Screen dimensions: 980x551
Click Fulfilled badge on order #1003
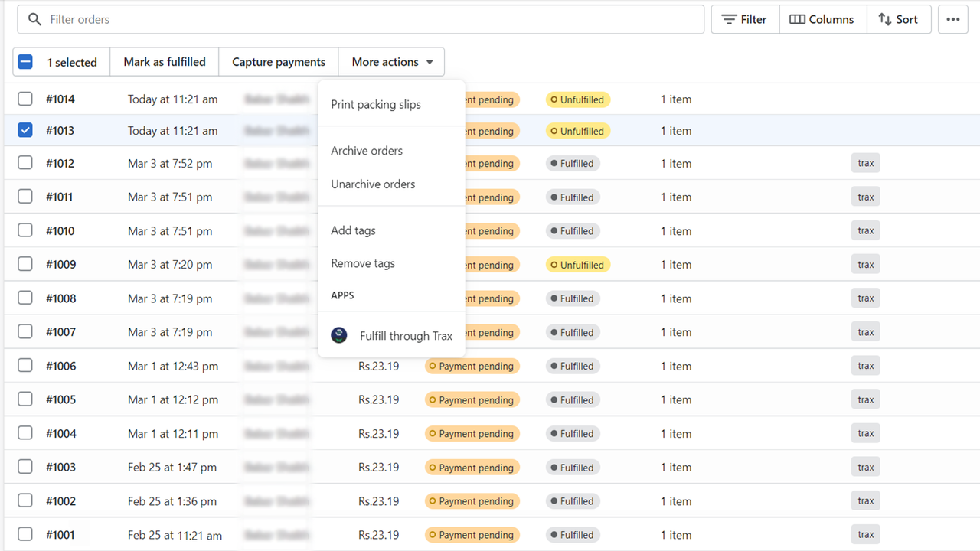573,468
